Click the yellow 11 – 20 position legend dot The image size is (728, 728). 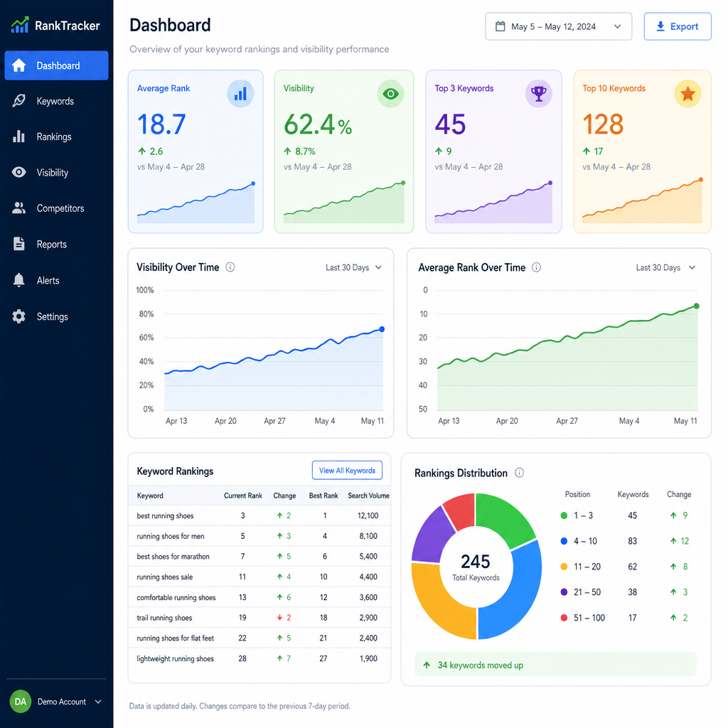pyautogui.click(x=564, y=567)
